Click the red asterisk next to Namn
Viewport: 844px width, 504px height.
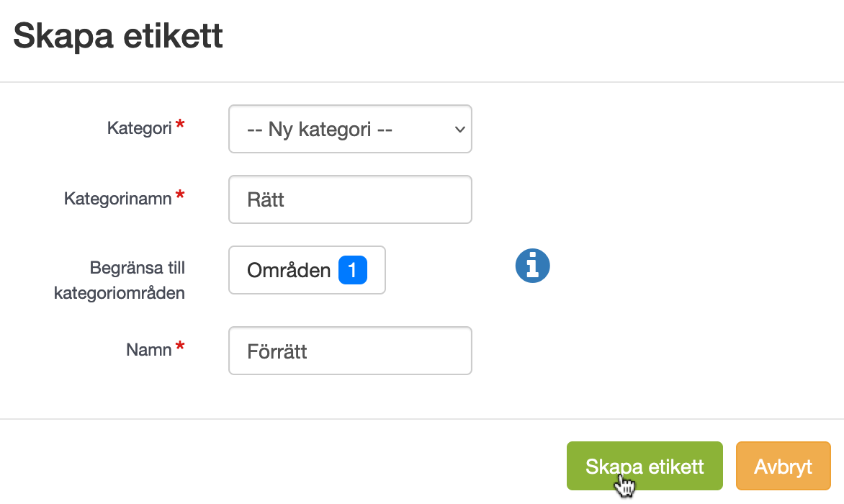point(180,346)
